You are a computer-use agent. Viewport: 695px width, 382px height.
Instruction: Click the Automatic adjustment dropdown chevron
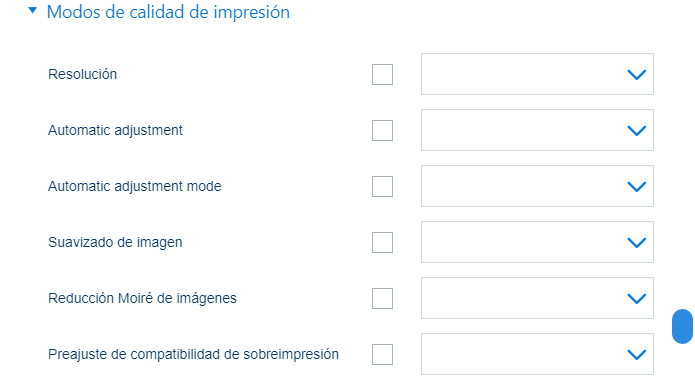(636, 131)
